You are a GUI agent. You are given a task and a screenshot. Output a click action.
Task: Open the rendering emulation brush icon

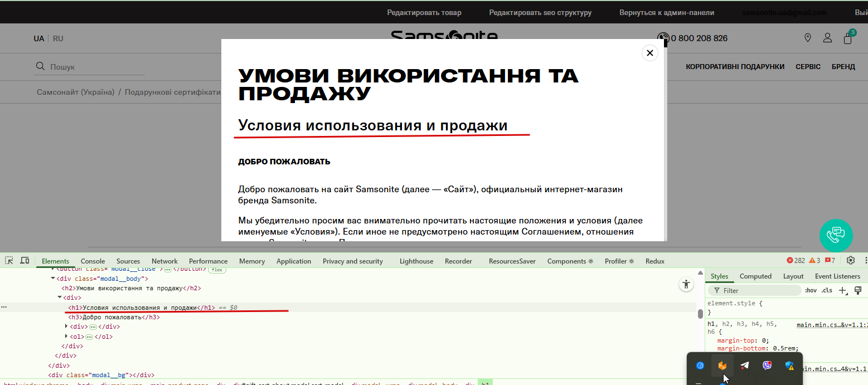(858, 290)
